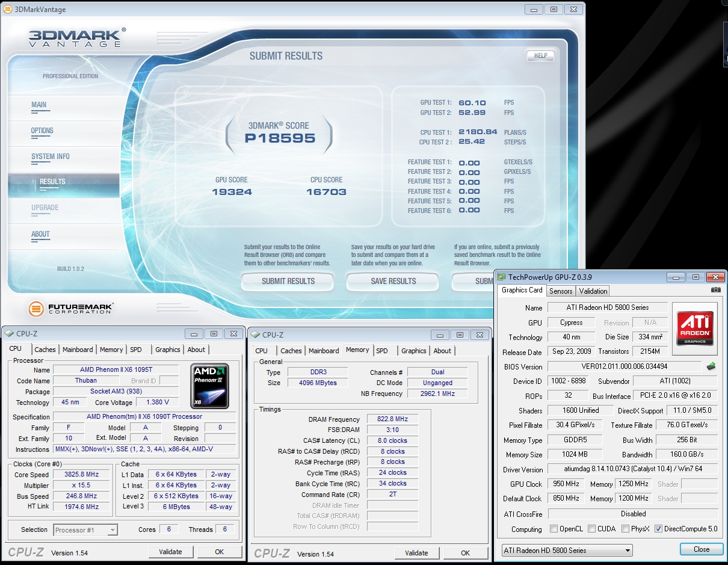This screenshot has height=565, width=728.
Task: Toggle the PhysX checkbox
Action: point(626,529)
